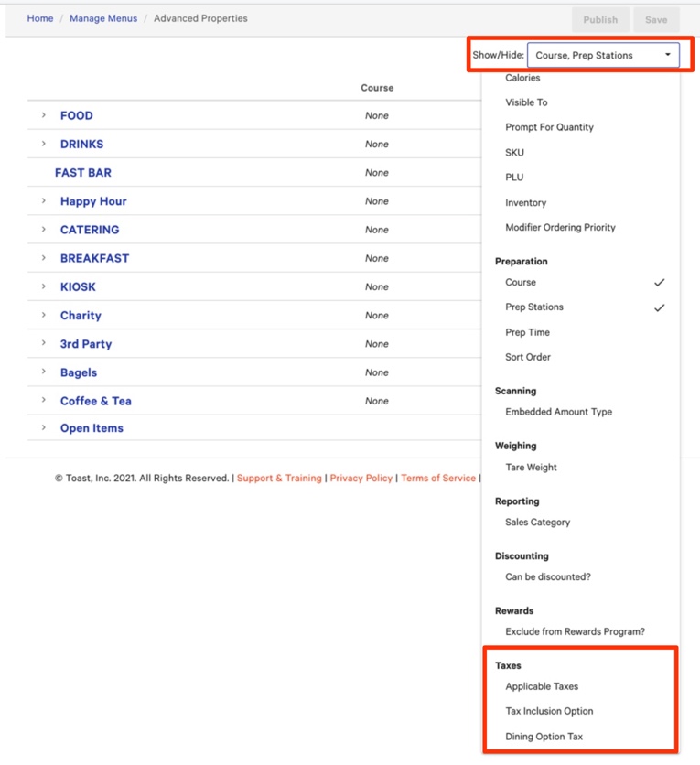This screenshot has height=765, width=700.
Task: Go to Home breadcrumb link
Action: tap(40, 18)
